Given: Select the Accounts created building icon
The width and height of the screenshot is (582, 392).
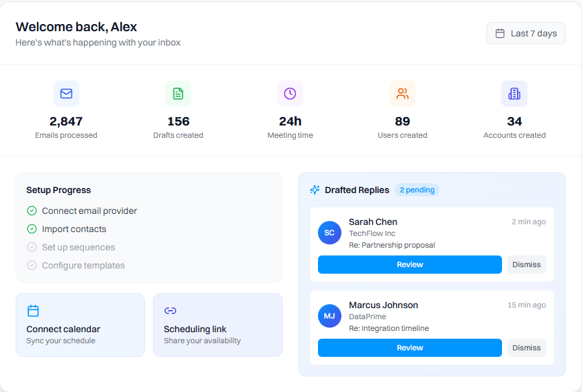Looking at the screenshot, I should [514, 94].
